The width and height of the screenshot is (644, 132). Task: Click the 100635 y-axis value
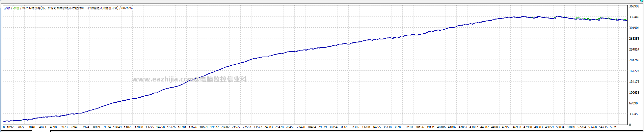point(634,93)
